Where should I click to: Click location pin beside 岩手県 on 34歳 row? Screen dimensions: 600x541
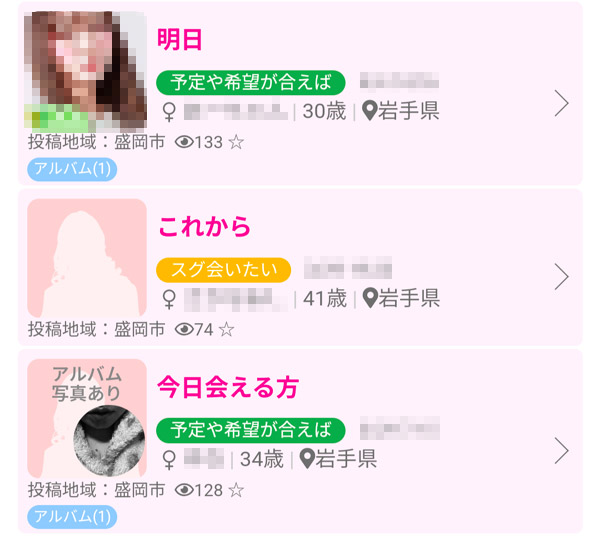coord(307,459)
